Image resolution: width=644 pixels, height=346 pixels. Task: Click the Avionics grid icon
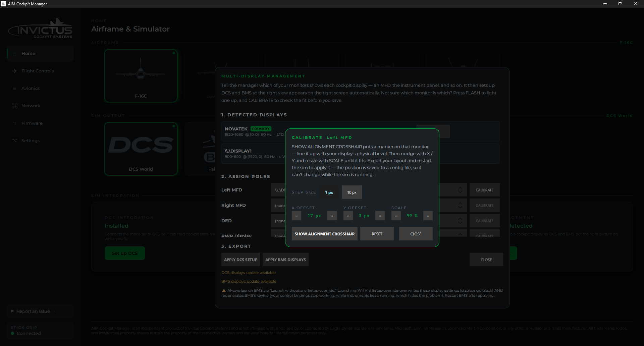point(15,88)
